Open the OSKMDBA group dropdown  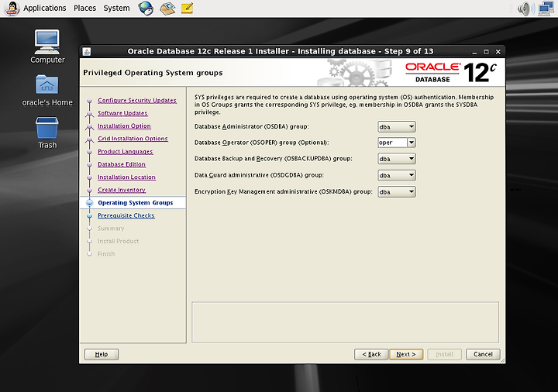point(397,191)
